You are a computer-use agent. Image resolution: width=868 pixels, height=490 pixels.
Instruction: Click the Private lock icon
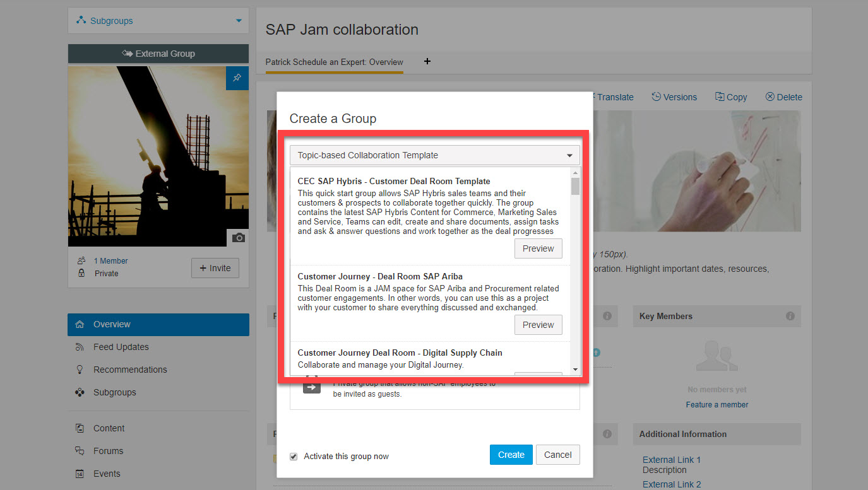click(81, 273)
